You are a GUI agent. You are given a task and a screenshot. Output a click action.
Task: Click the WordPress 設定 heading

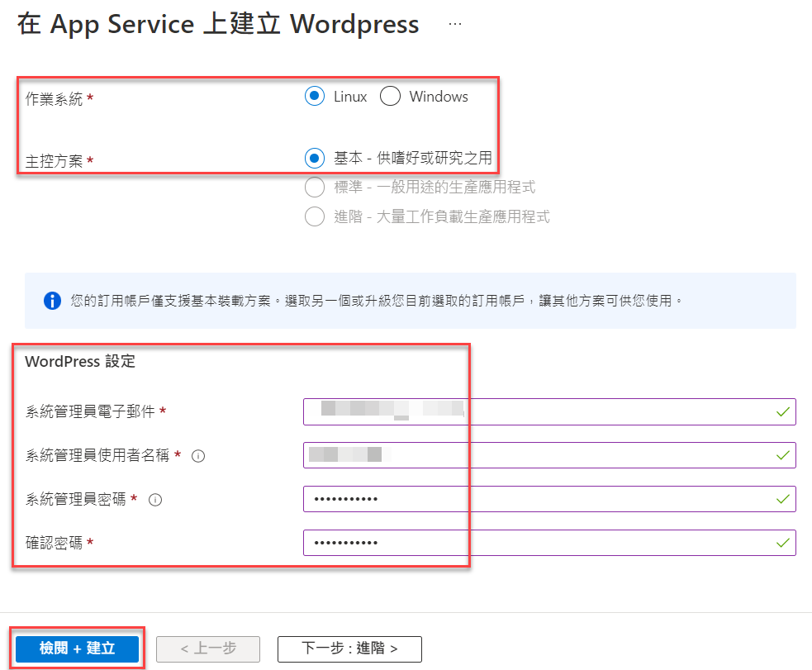(x=80, y=361)
